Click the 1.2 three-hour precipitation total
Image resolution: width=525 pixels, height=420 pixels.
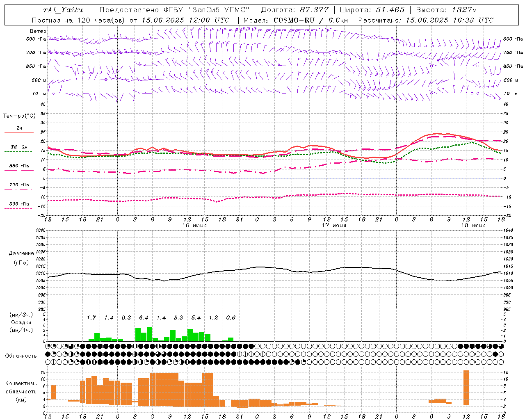point(213,317)
